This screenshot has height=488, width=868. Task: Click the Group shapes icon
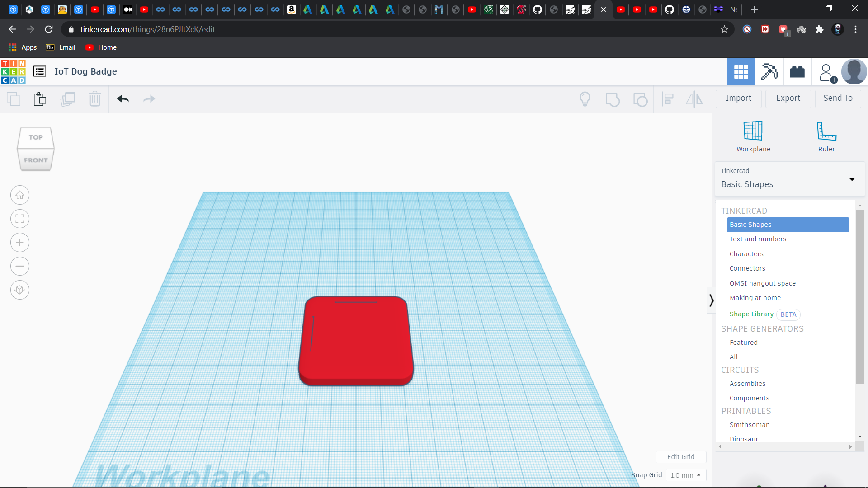(x=613, y=99)
